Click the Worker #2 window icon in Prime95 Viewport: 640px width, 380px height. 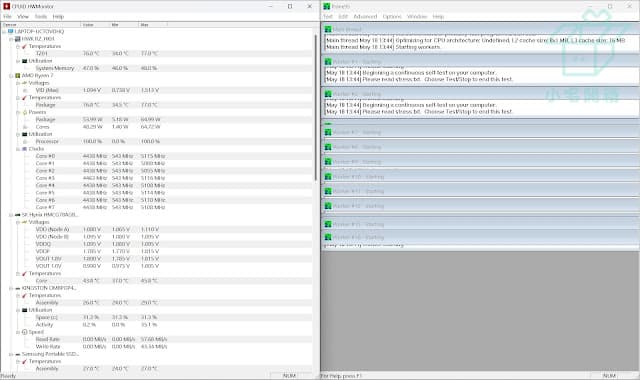tap(328, 94)
